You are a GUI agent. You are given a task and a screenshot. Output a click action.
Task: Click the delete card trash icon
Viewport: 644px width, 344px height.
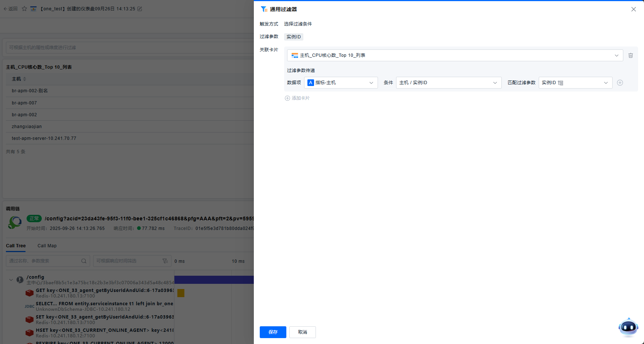[x=631, y=55]
